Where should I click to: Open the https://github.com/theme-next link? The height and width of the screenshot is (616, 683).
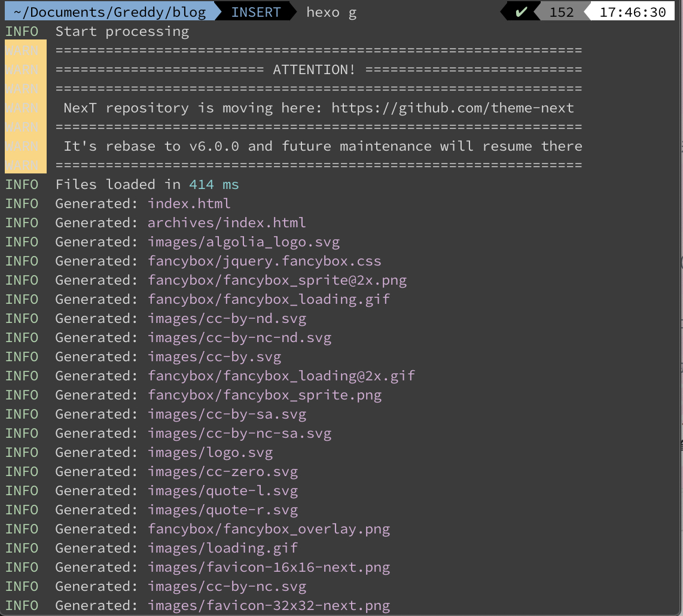point(453,108)
